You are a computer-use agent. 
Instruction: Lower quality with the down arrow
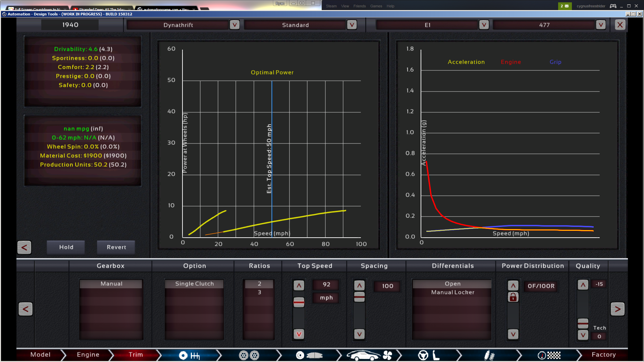pos(583,335)
